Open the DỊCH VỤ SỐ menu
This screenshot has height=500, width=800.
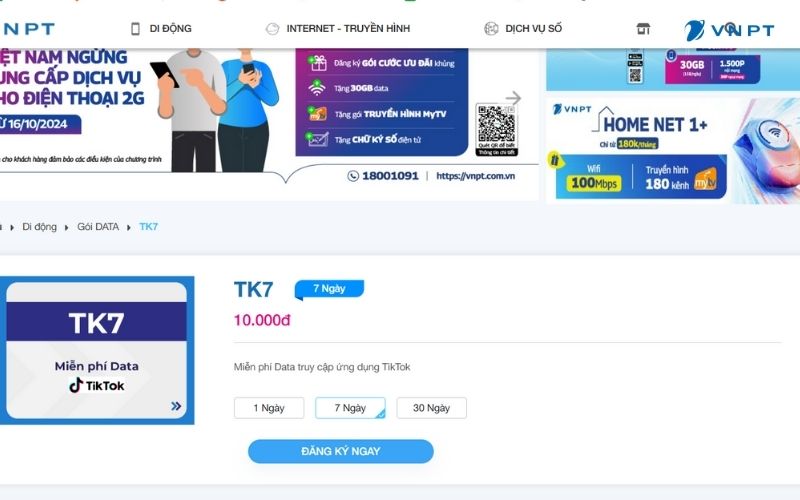(533, 29)
